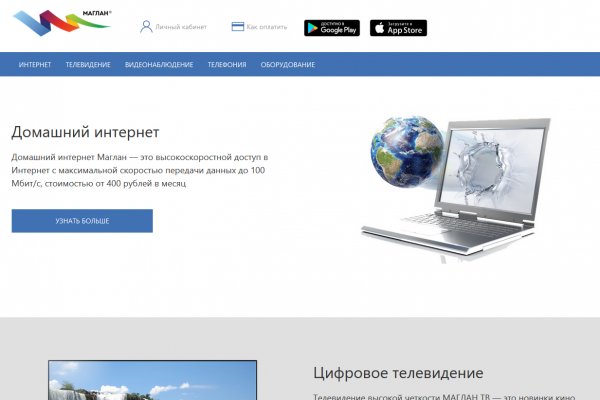This screenshot has height=400, width=600.
Task: Click the user profile icon
Action: [x=146, y=27]
